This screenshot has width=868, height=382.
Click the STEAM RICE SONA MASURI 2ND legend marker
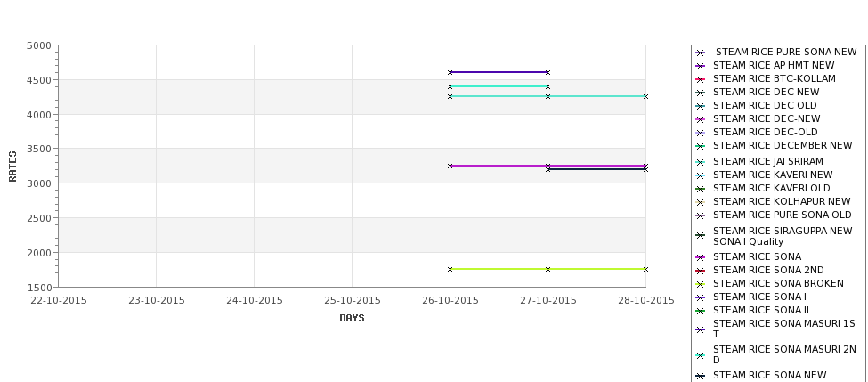(700, 355)
